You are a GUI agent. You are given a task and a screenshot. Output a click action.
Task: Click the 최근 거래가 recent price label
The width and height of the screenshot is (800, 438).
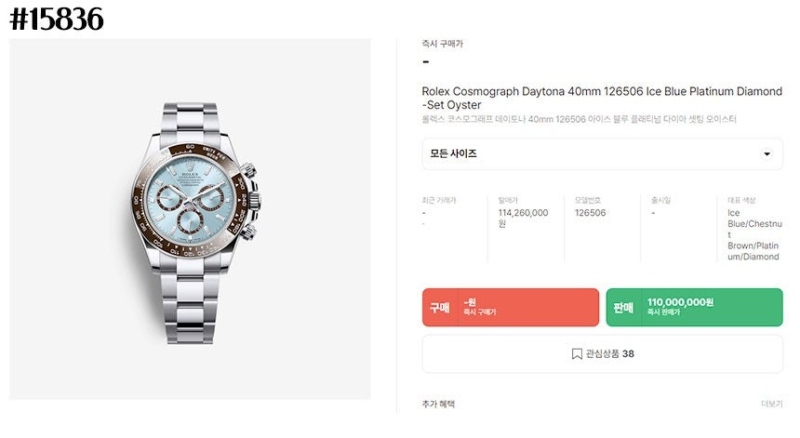pyautogui.click(x=439, y=200)
